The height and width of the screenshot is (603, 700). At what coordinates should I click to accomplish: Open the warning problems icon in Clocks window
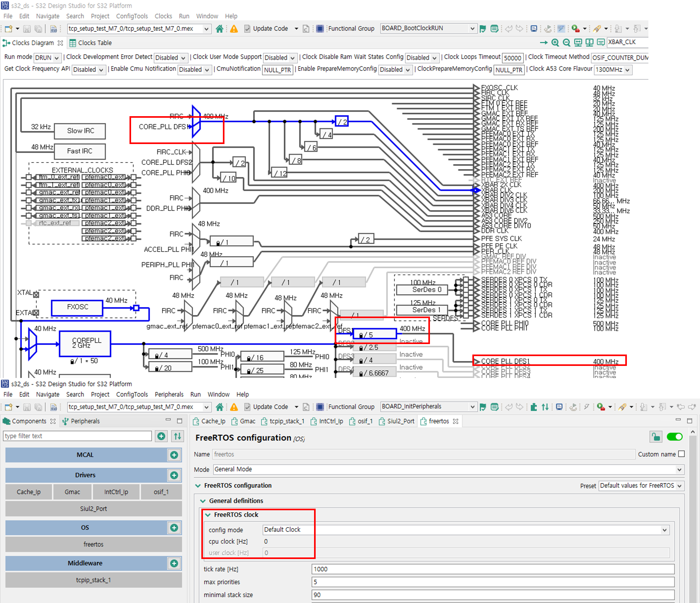(x=234, y=29)
